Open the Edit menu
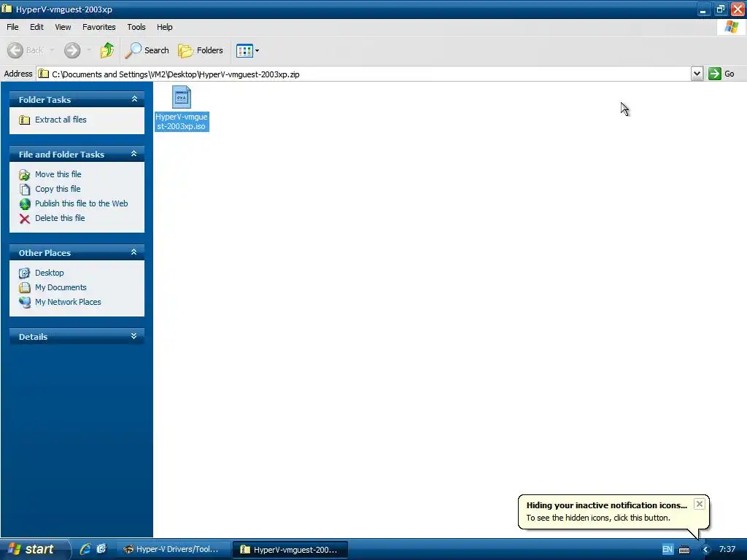This screenshot has height=560, width=747. tap(36, 27)
